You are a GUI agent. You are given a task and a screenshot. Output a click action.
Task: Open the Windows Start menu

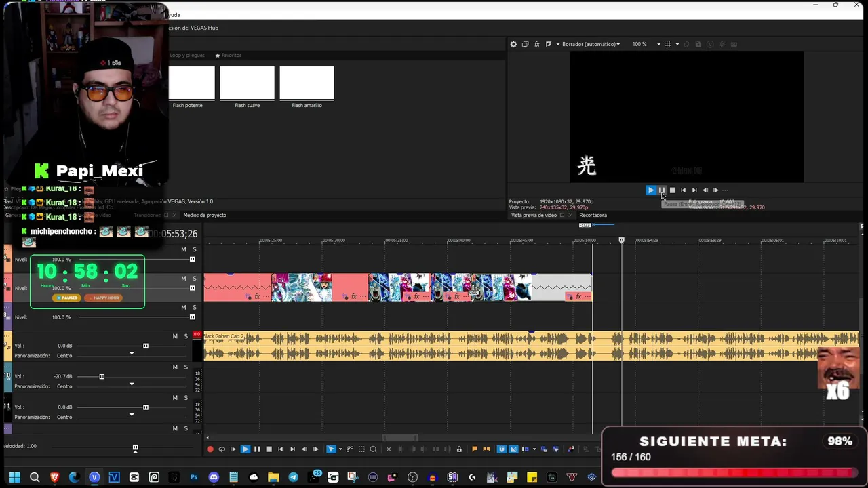(14, 477)
